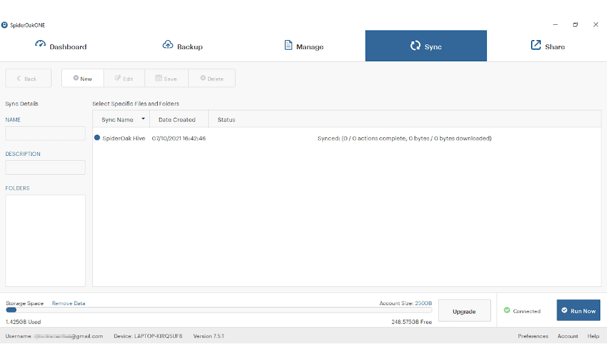Go to the Manage tab
The height and width of the screenshot is (364, 607).
tap(304, 46)
